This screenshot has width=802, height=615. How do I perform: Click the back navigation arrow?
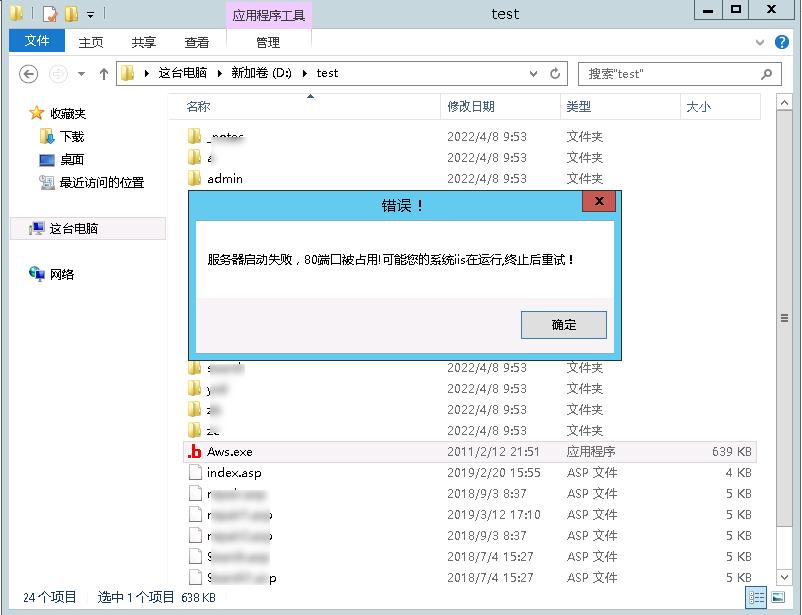28,74
